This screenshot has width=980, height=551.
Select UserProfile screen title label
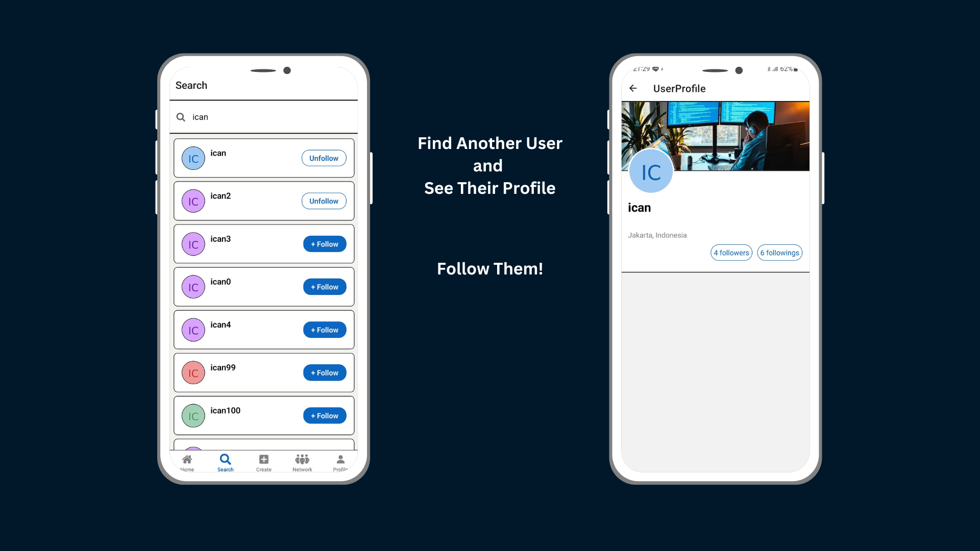pyautogui.click(x=678, y=88)
